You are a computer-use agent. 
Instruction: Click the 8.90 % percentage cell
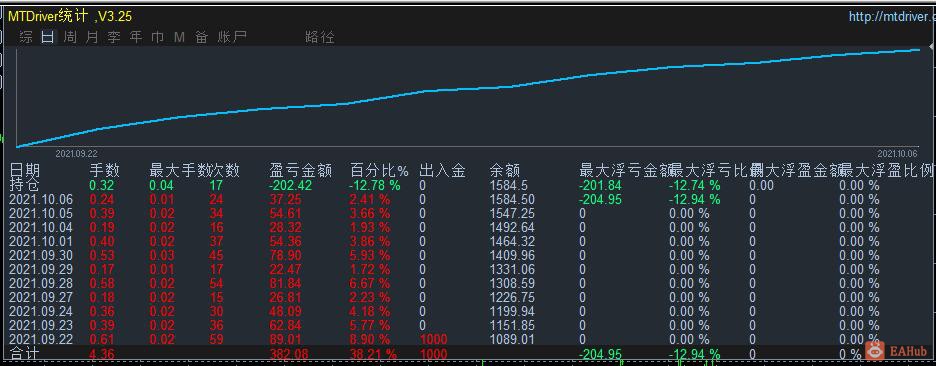coord(370,339)
